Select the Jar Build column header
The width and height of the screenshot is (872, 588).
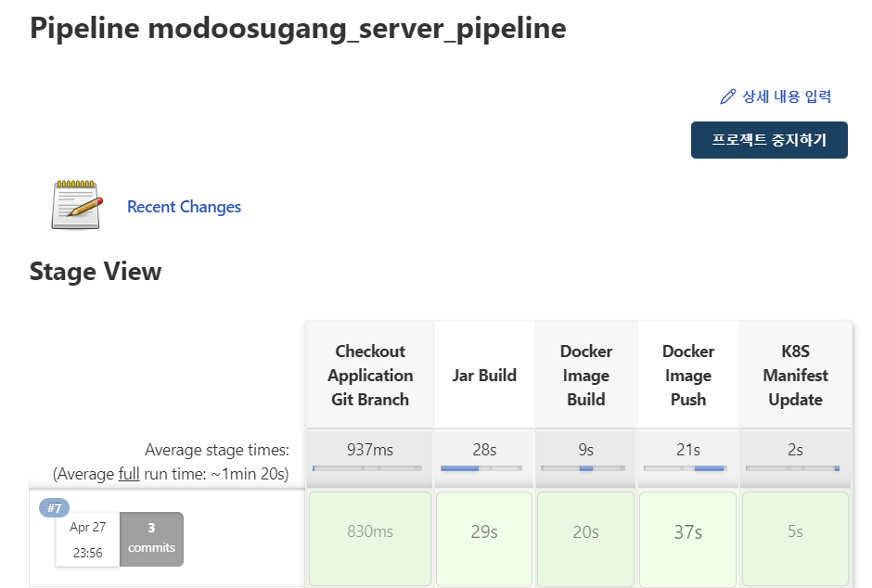[x=484, y=375]
